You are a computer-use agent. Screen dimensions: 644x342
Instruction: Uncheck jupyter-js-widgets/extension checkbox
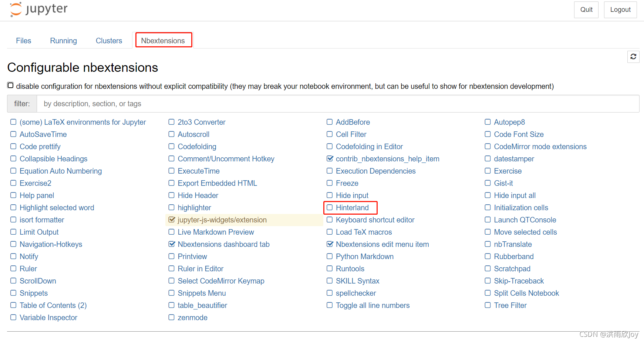(172, 219)
